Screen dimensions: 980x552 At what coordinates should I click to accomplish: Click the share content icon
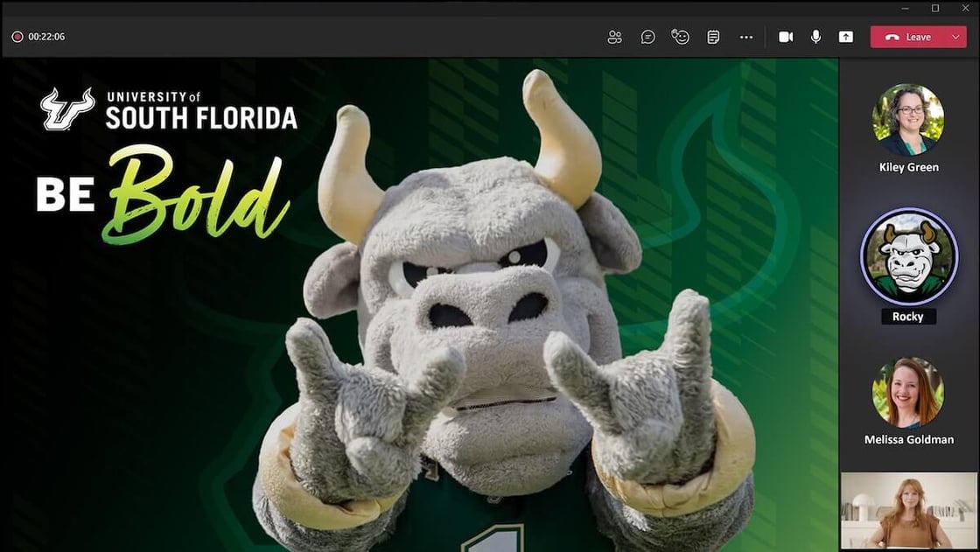pyautogui.click(x=845, y=37)
